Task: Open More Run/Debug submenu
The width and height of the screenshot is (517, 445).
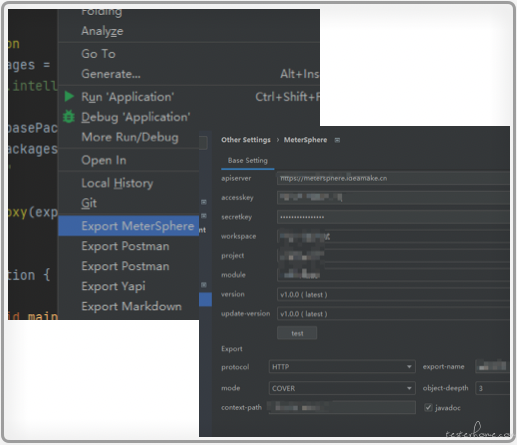Action: coord(129,137)
